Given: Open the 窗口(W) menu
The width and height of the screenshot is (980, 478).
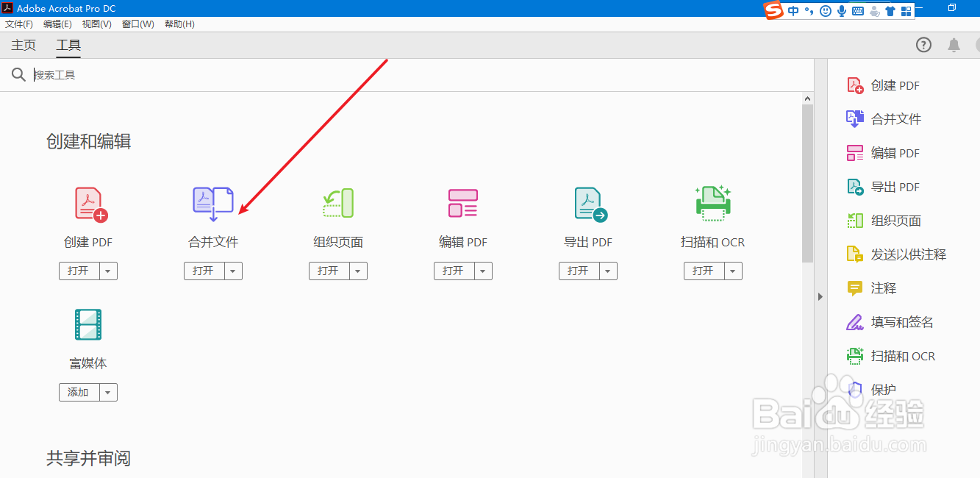Looking at the screenshot, I should (x=138, y=24).
